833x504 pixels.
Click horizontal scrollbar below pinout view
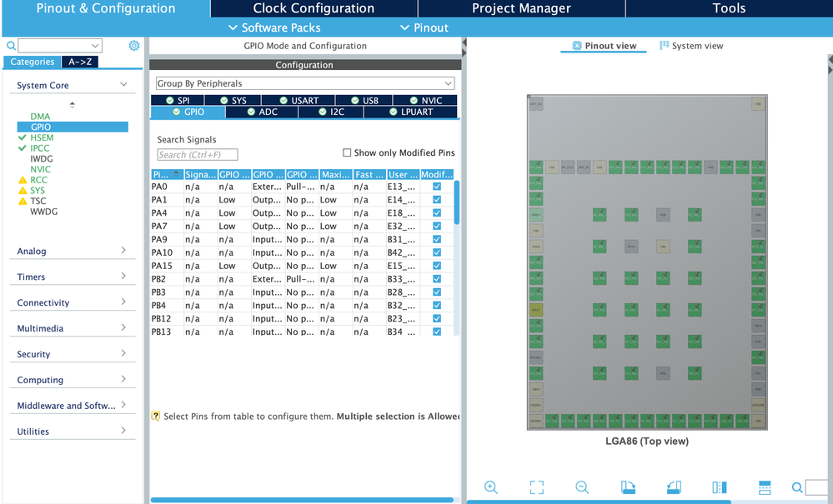coord(599,502)
